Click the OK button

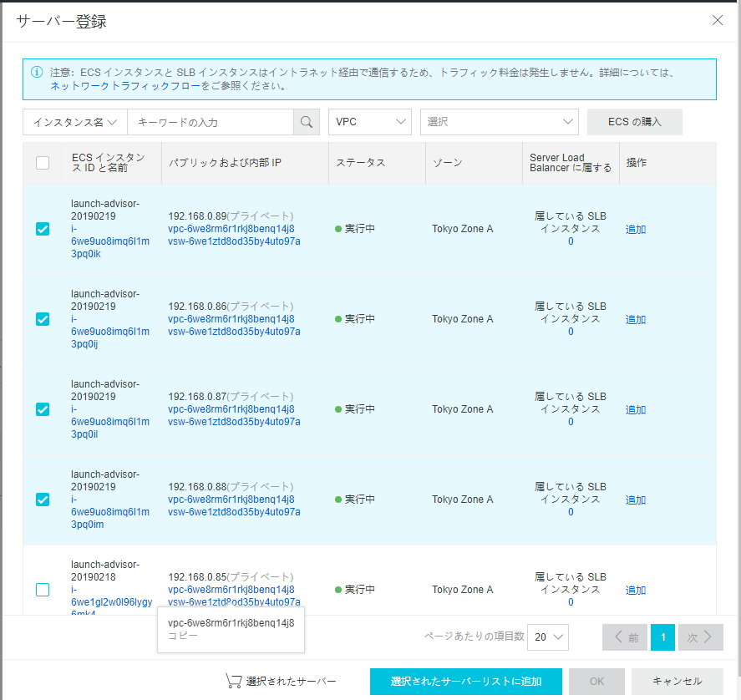pyautogui.click(x=596, y=681)
